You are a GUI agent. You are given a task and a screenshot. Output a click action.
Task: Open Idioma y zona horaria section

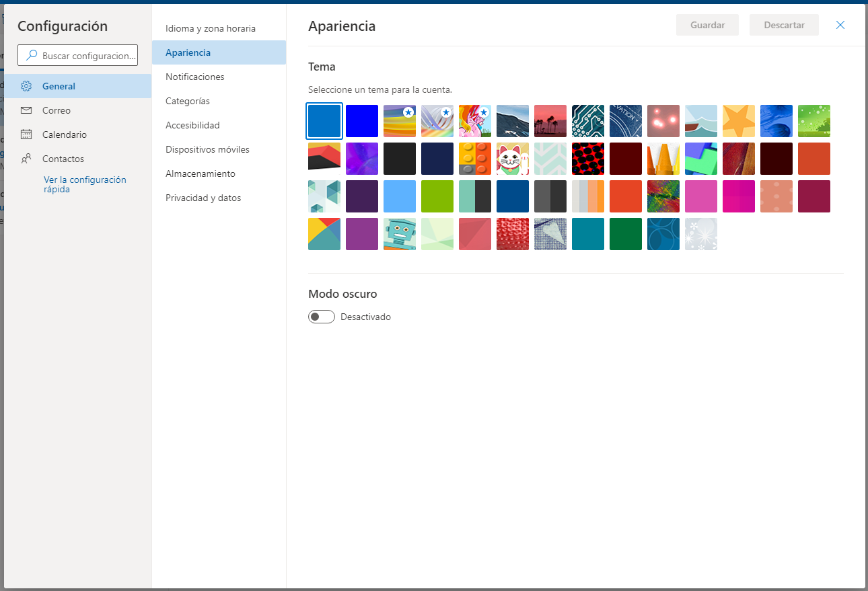click(219, 28)
